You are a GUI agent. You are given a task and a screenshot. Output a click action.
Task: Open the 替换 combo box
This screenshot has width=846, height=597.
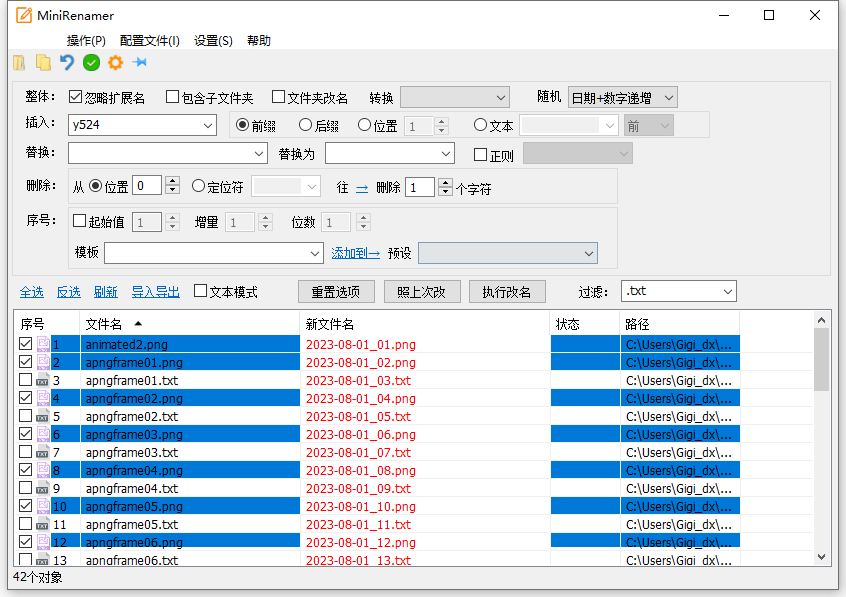(x=168, y=154)
